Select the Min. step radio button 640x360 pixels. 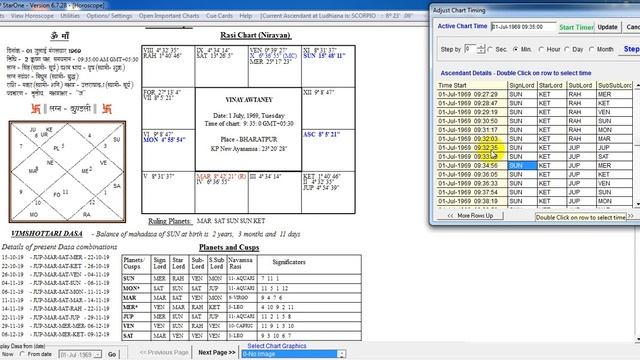pyautogui.click(x=516, y=49)
